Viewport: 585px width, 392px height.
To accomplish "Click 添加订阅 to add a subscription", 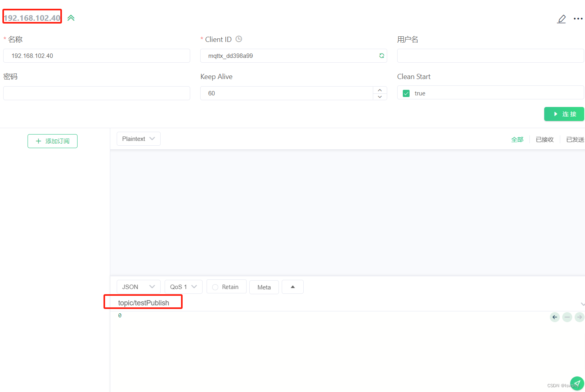I will click(x=52, y=141).
